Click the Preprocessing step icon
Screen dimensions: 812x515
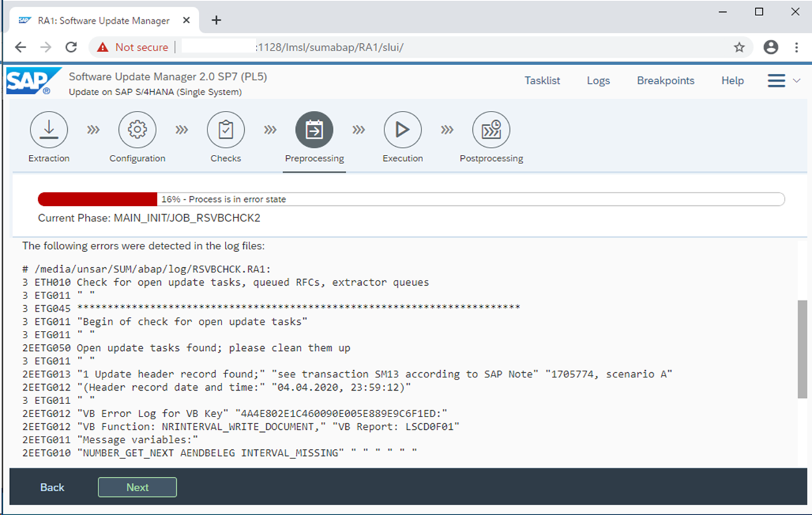(x=314, y=130)
